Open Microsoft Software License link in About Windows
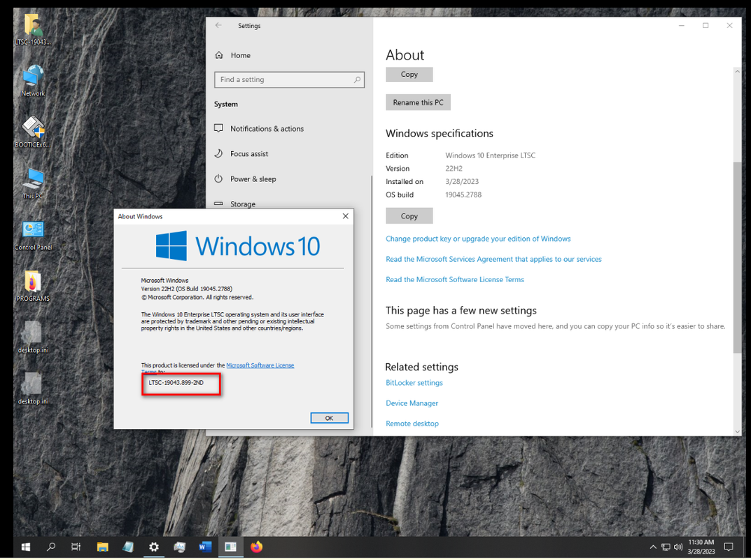Screen dimensions: 751x560 pos(260,365)
